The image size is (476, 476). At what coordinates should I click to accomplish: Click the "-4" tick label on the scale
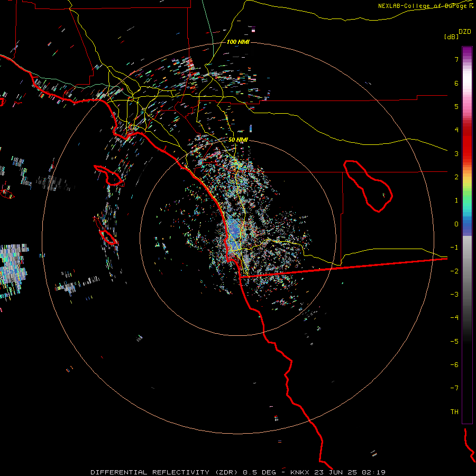(x=454, y=318)
